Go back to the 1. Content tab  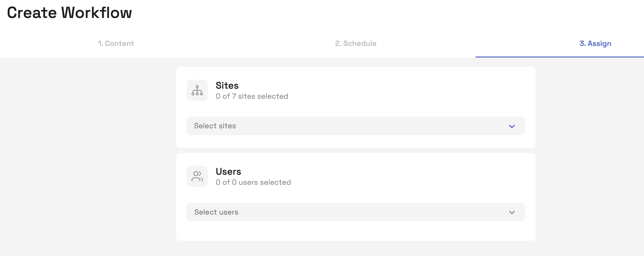pos(116,43)
